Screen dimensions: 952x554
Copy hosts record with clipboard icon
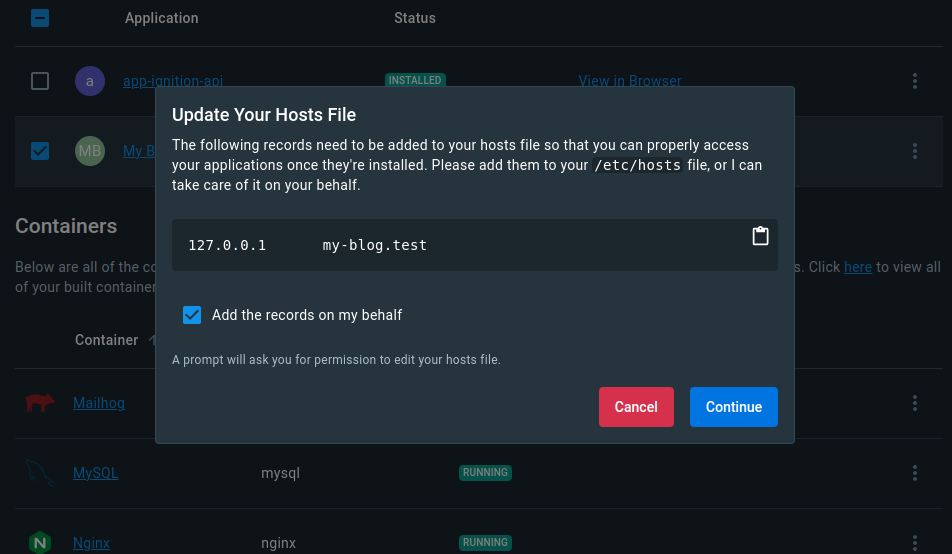pyautogui.click(x=760, y=236)
